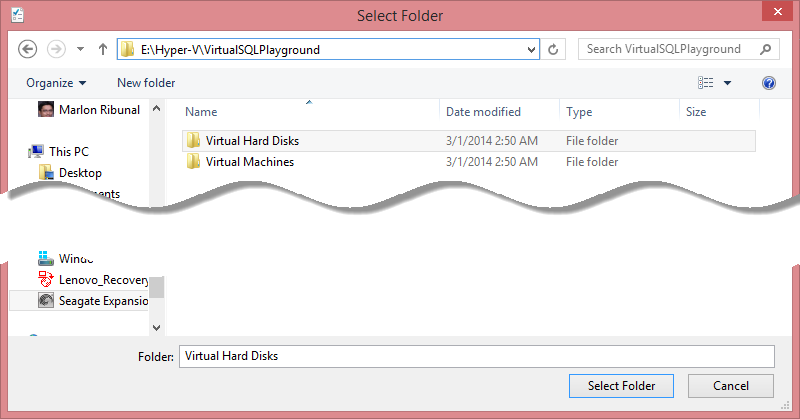Sort files by Date modified column
800x419 pixels.
click(483, 112)
